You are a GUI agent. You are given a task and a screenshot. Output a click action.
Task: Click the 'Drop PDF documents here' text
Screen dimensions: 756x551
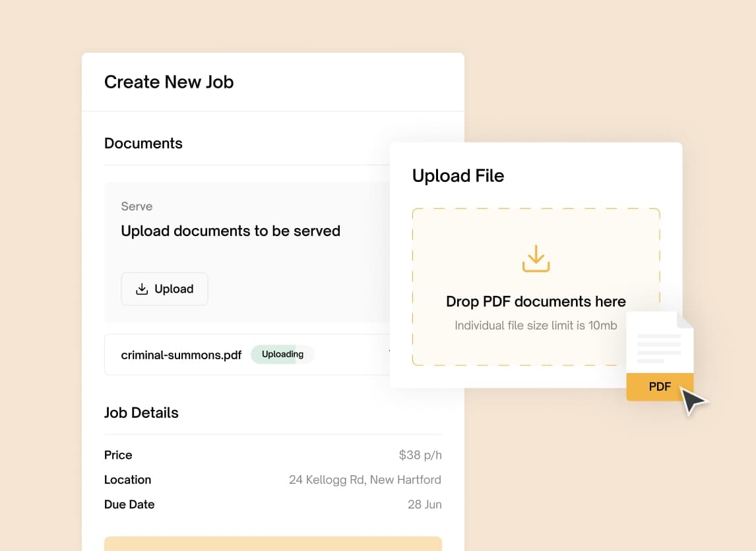click(536, 302)
